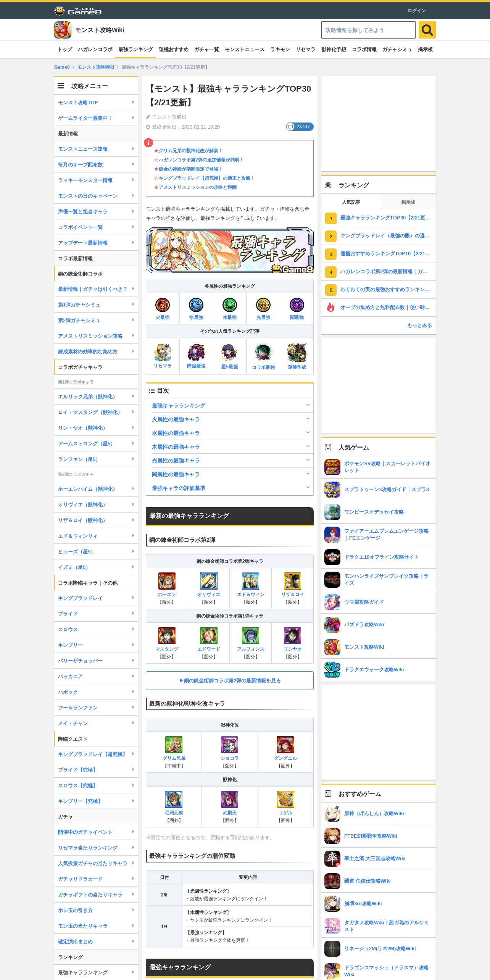490x980 pixels.
Task: Open モンスト攻略TOP sidebar arrow item
Action: tap(96, 102)
